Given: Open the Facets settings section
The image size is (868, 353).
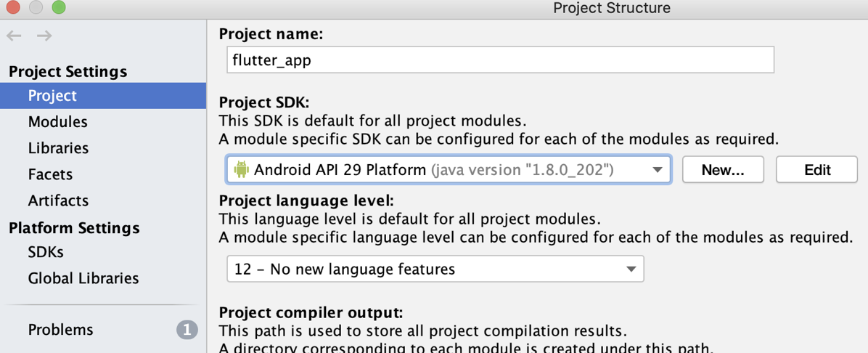Looking at the screenshot, I should click(50, 174).
